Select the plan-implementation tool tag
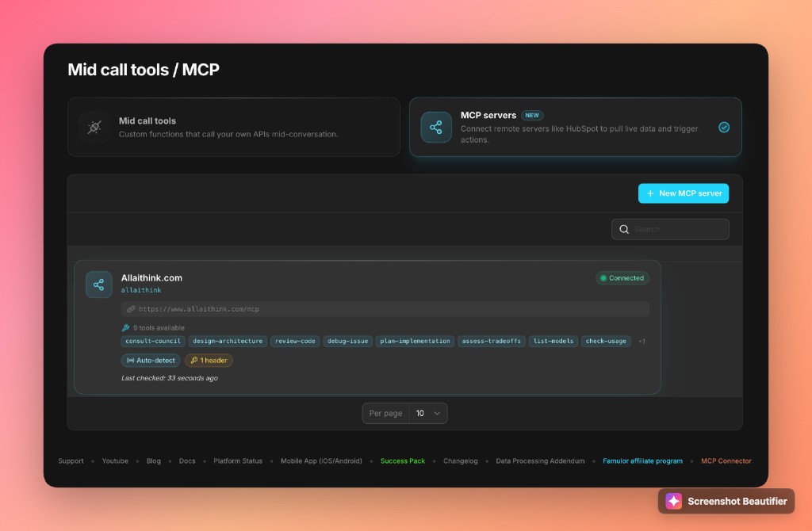This screenshot has height=531, width=812. point(415,341)
